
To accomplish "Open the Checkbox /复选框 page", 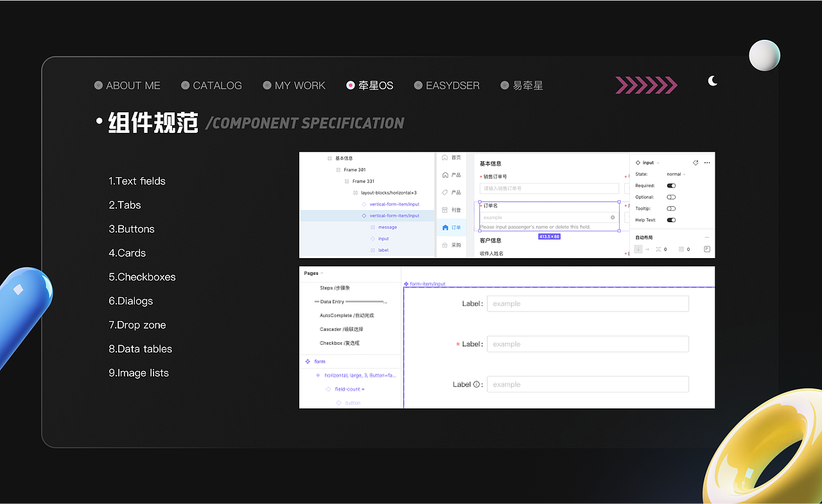I will tap(340, 343).
